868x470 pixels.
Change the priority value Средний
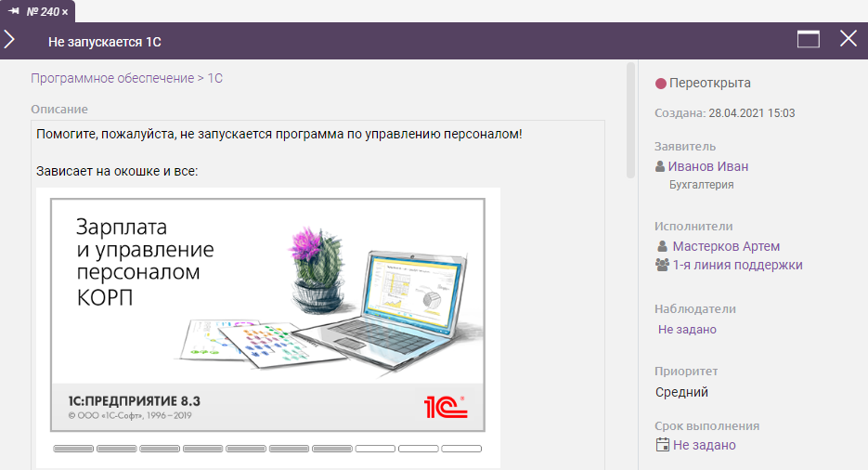[x=681, y=392]
